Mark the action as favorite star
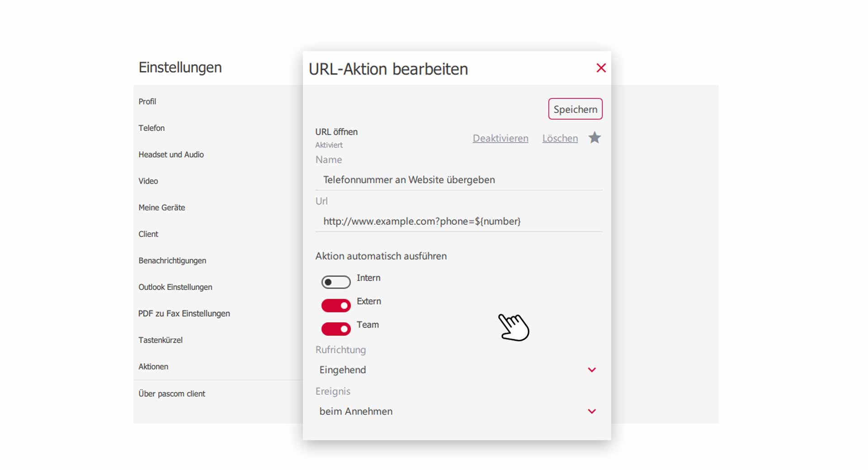The height and width of the screenshot is (470, 868). [594, 137]
